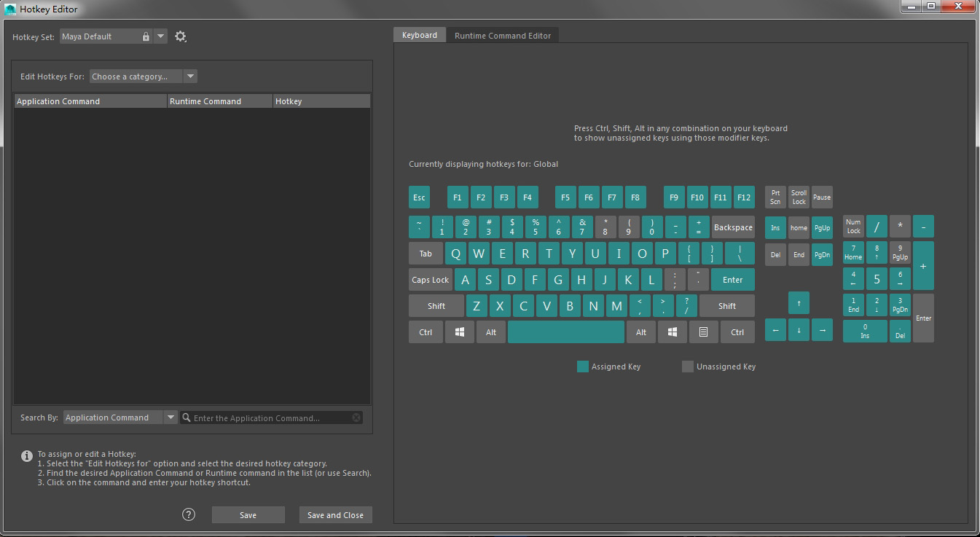Viewport: 980px width, 537px height.
Task: Toggle the Caps Lock key
Action: tap(430, 280)
